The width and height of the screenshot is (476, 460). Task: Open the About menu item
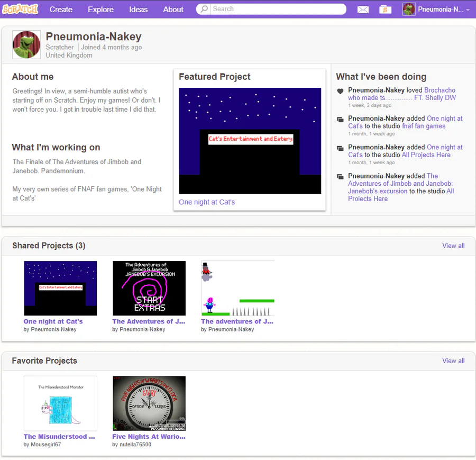click(x=173, y=10)
